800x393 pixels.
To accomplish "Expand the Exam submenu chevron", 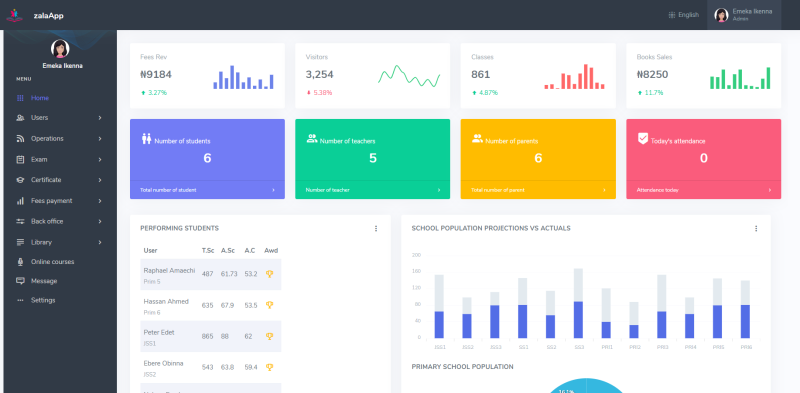I will click(x=100, y=160).
